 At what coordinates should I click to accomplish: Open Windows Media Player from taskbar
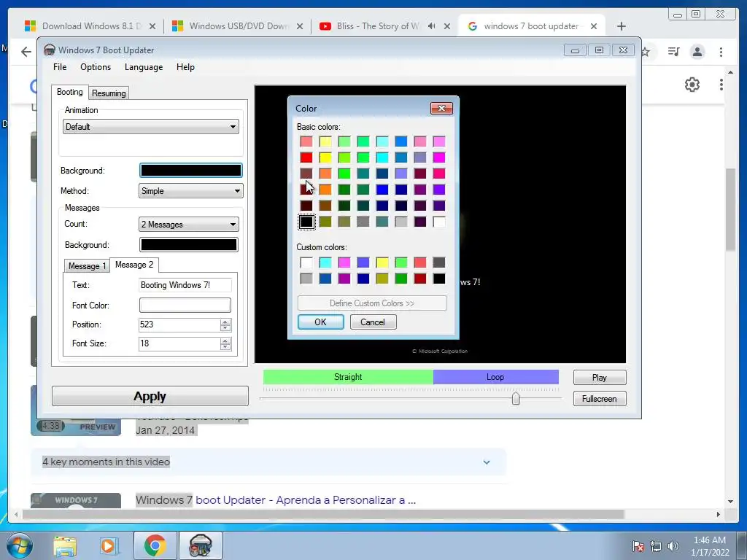pyautogui.click(x=108, y=545)
